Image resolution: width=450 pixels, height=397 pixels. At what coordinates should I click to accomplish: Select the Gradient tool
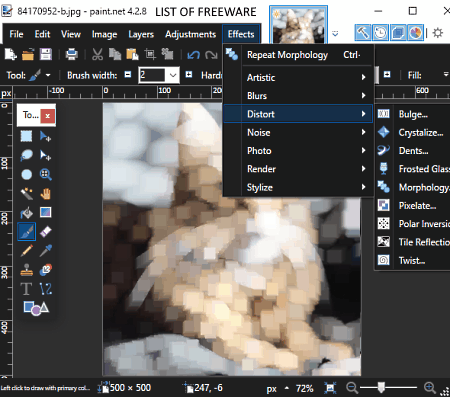click(45, 212)
